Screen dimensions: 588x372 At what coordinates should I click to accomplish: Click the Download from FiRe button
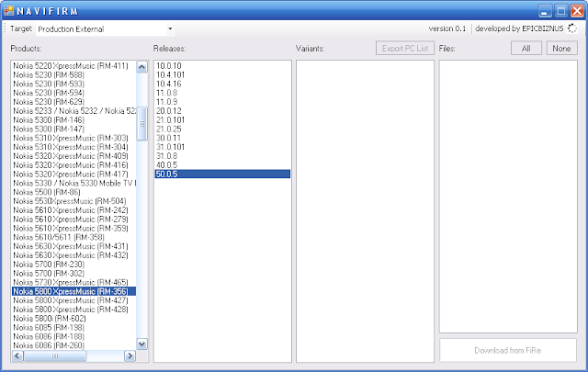tap(508, 350)
